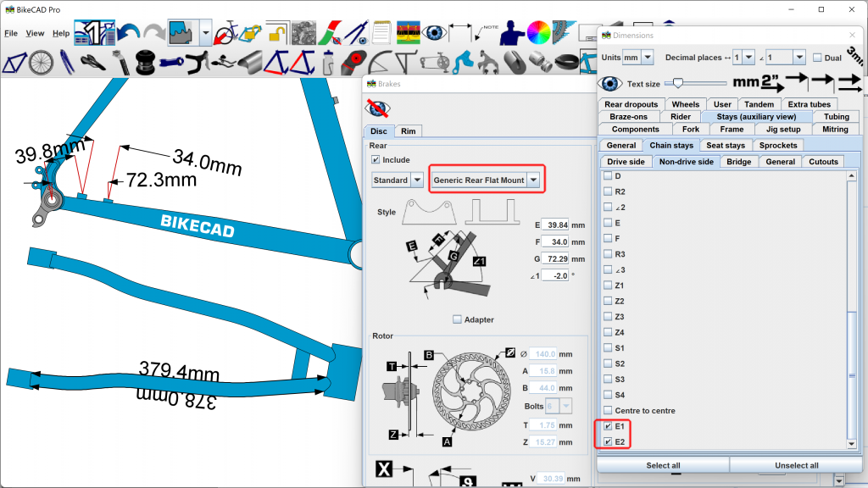Toggle the eye icon in Dimensions panel

[x=610, y=84]
